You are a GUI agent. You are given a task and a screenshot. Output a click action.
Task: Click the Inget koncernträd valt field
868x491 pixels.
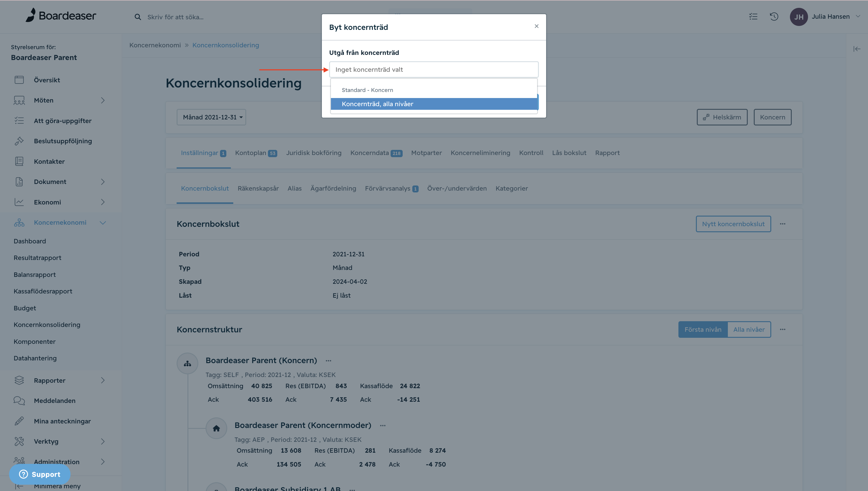(434, 69)
